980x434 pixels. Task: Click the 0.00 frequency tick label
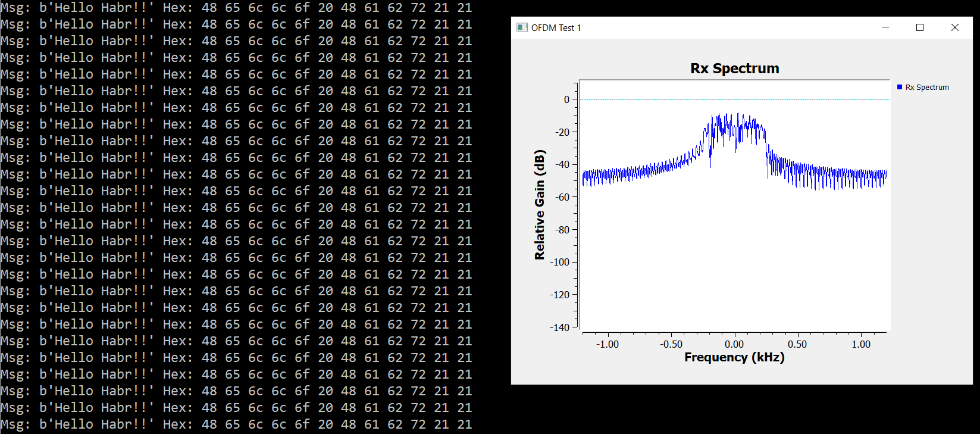(734, 344)
